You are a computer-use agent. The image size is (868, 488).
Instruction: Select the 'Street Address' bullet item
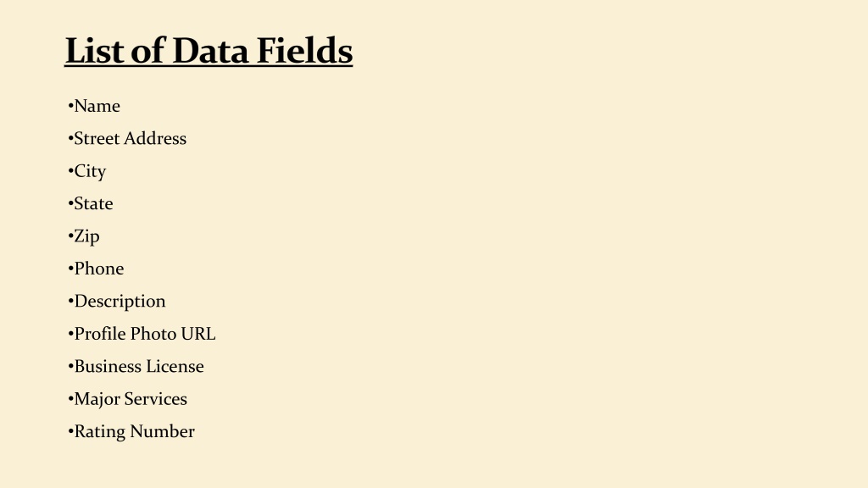(127, 138)
